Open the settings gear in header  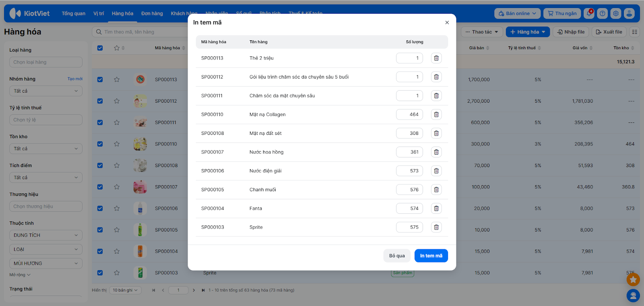616,13
